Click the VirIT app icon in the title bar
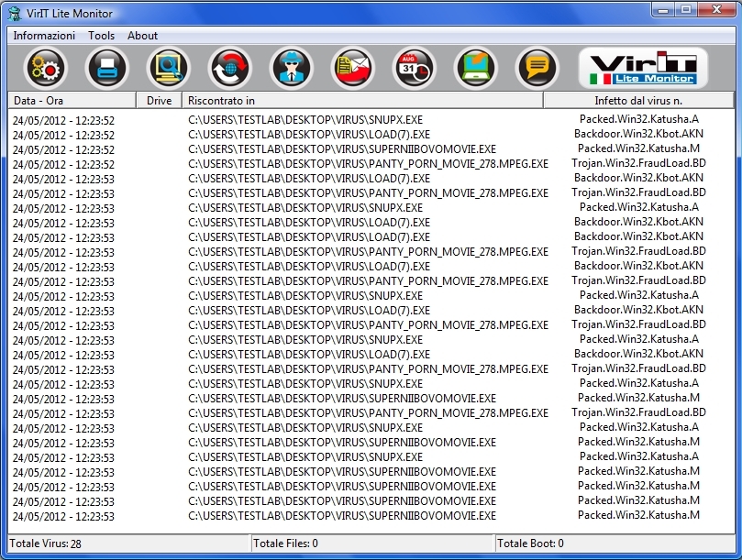The width and height of the screenshot is (742, 560). tap(16, 13)
